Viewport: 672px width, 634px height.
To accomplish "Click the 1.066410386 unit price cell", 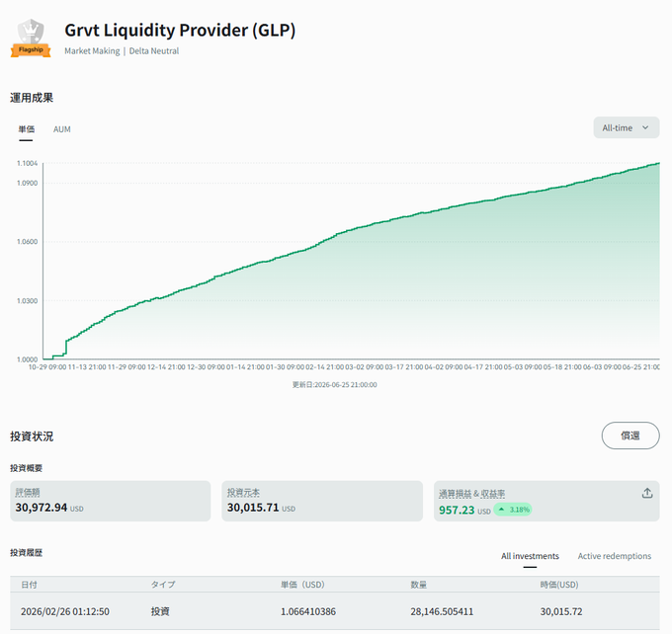I will click(x=308, y=611).
